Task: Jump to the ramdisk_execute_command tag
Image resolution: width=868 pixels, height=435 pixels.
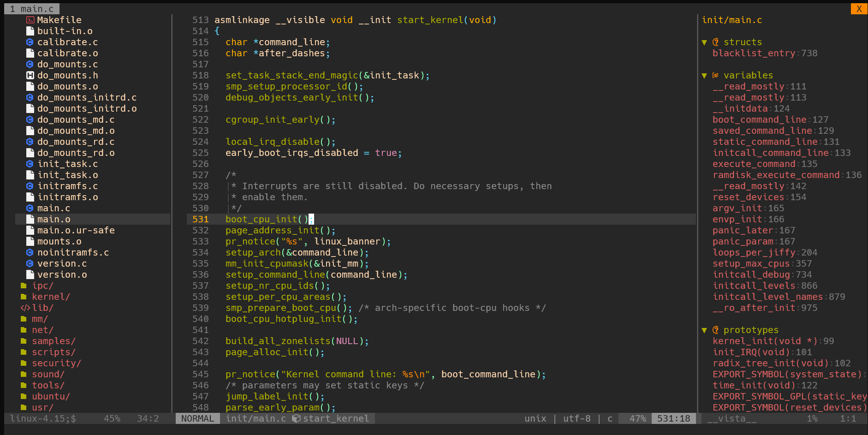Action: [x=776, y=175]
